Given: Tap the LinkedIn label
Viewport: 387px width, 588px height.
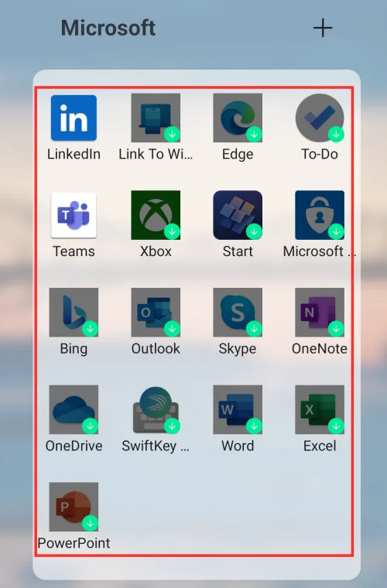Looking at the screenshot, I should pos(74,154).
